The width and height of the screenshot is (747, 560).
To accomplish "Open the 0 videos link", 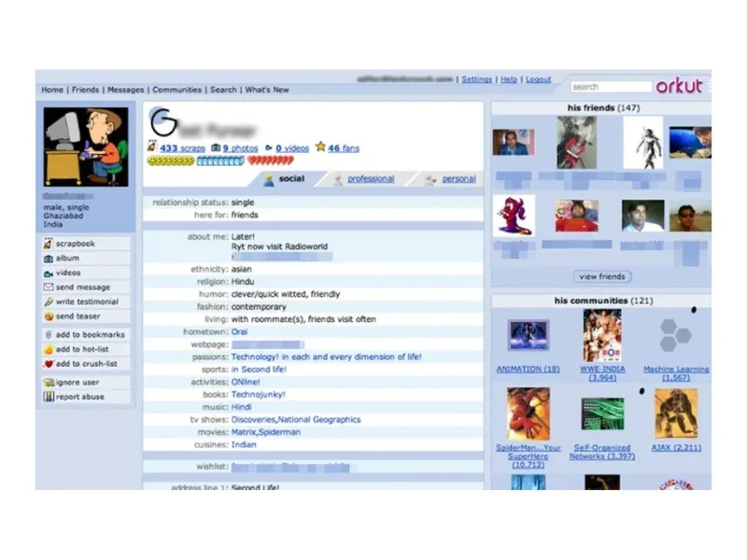I will click(x=292, y=148).
